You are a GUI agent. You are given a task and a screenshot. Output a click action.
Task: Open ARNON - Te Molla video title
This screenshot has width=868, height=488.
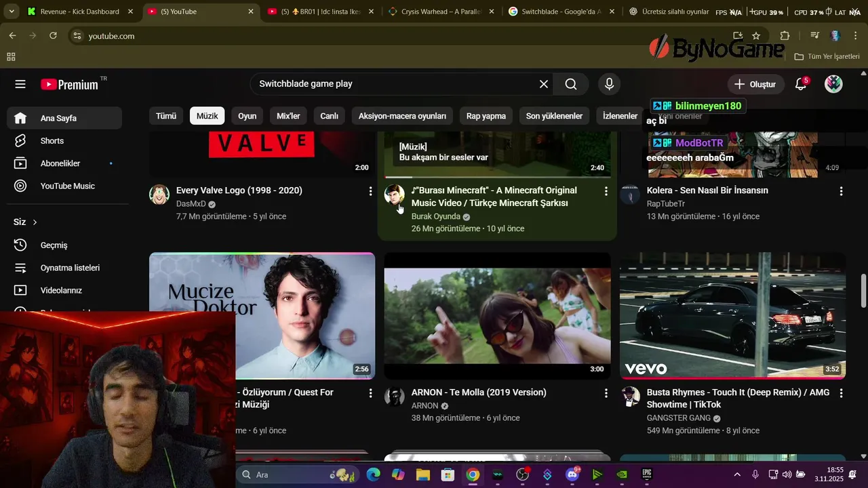coord(479,392)
